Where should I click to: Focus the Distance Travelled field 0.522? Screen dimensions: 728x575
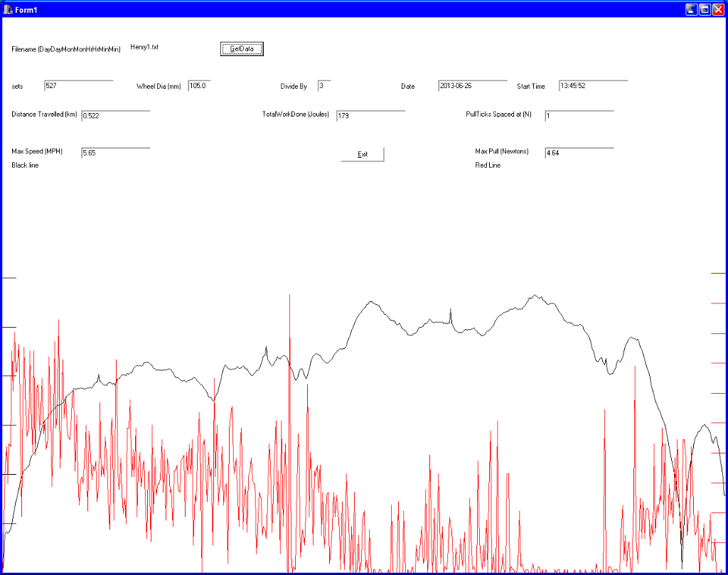click(x=116, y=116)
